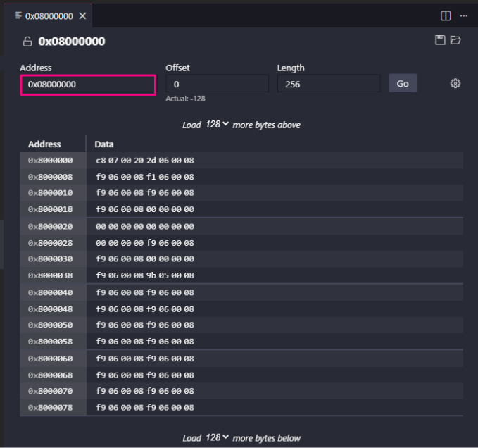Click the 'Actual: -128' text

coord(185,99)
